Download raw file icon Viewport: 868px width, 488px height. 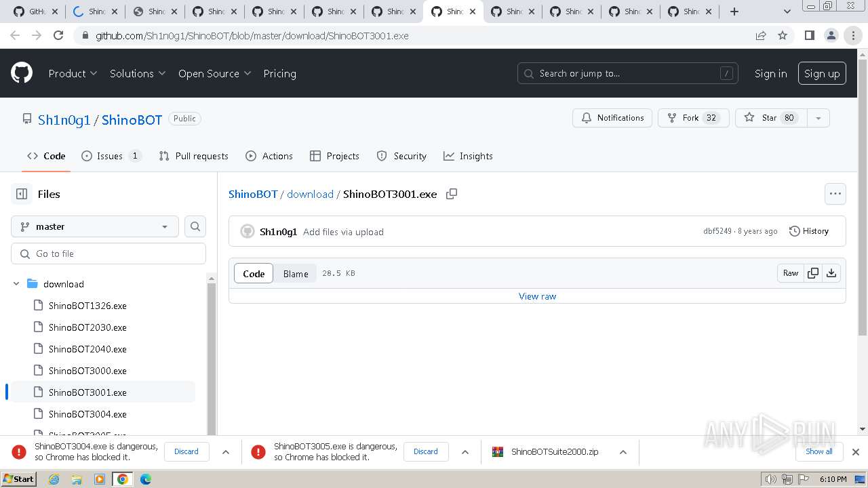tap(831, 273)
